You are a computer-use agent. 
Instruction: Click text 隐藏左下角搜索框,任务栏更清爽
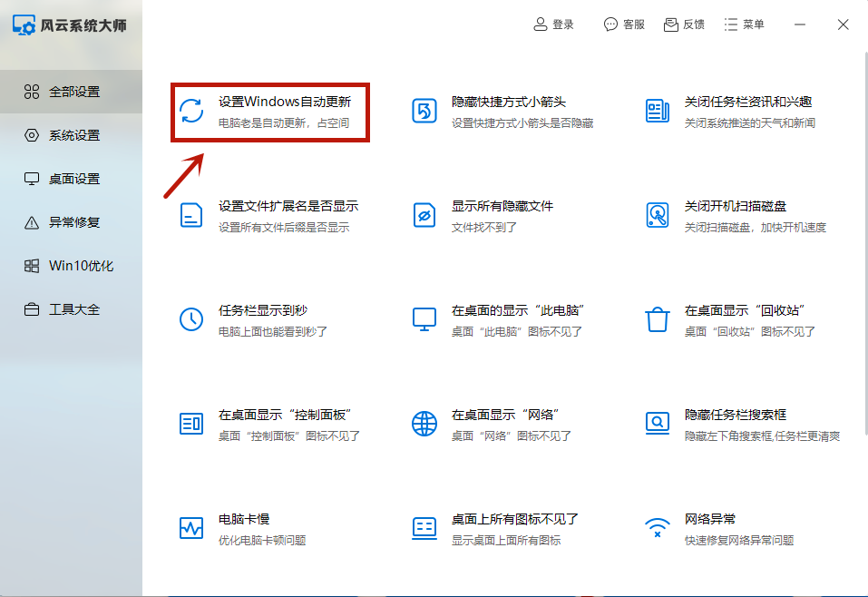click(762, 436)
